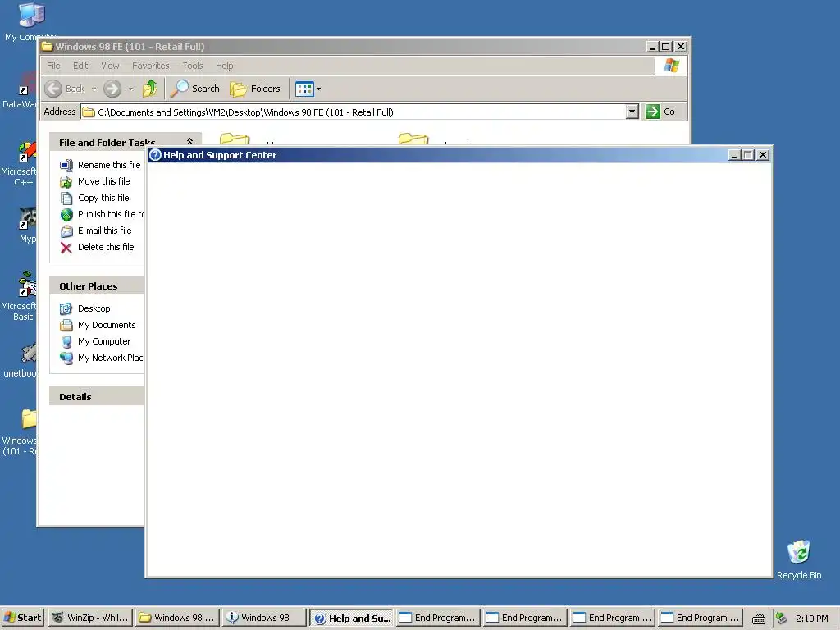Click Delete this file link
The height and width of the screenshot is (630, 840).
106,247
